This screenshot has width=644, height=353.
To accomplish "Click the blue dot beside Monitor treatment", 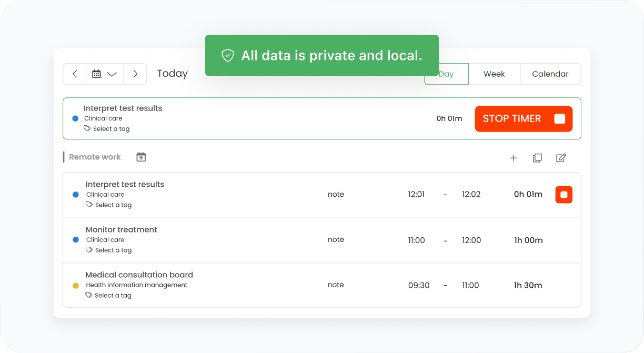I will point(76,240).
